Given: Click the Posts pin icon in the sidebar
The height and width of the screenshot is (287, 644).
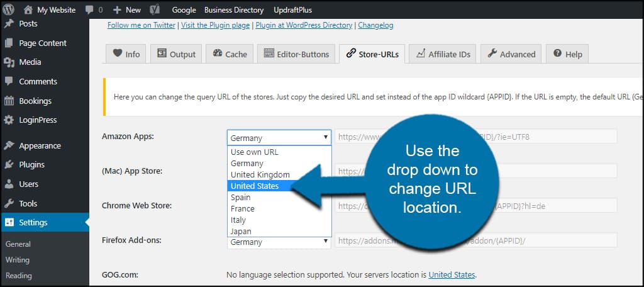Looking at the screenshot, I should (x=9, y=23).
